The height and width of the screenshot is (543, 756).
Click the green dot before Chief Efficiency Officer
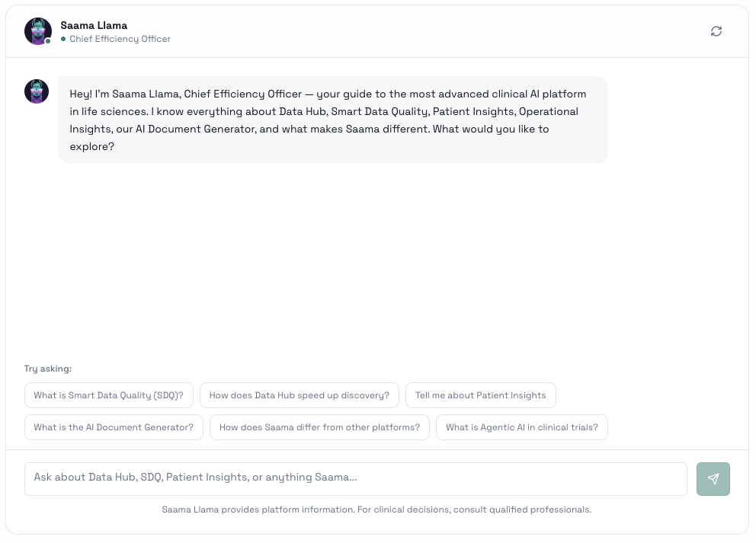pyautogui.click(x=64, y=39)
